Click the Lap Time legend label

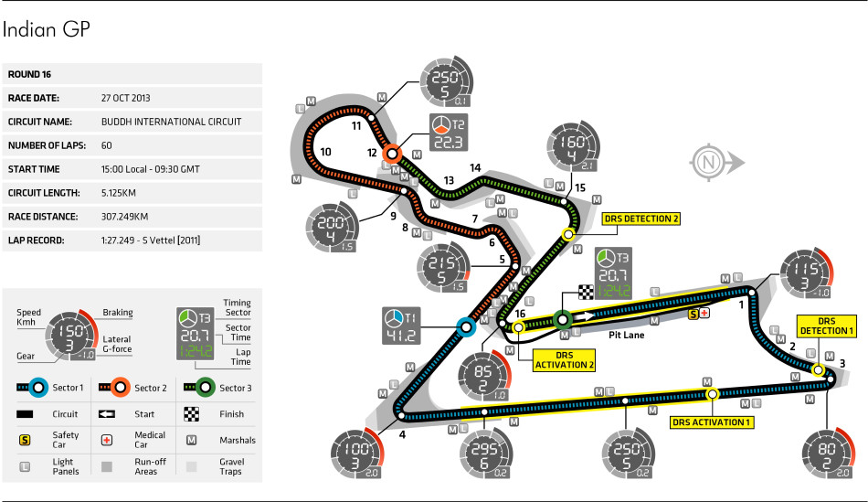coord(243,357)
